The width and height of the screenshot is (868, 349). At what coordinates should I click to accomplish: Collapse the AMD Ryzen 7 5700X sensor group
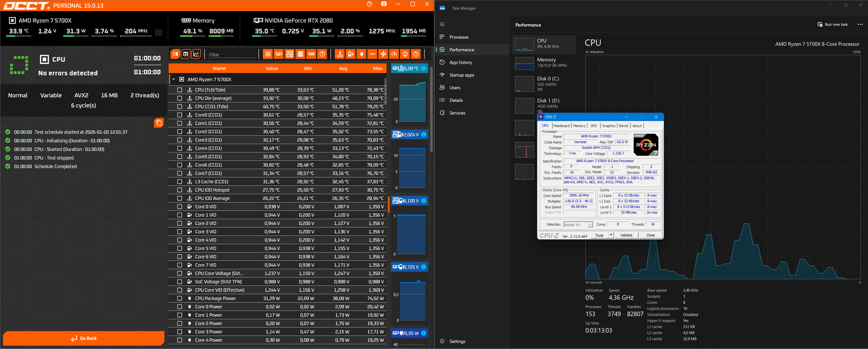173,79
